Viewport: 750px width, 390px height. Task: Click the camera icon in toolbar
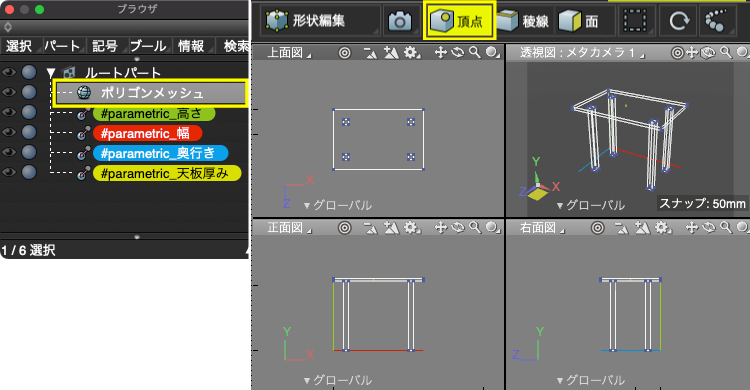(x=399, y=21)
